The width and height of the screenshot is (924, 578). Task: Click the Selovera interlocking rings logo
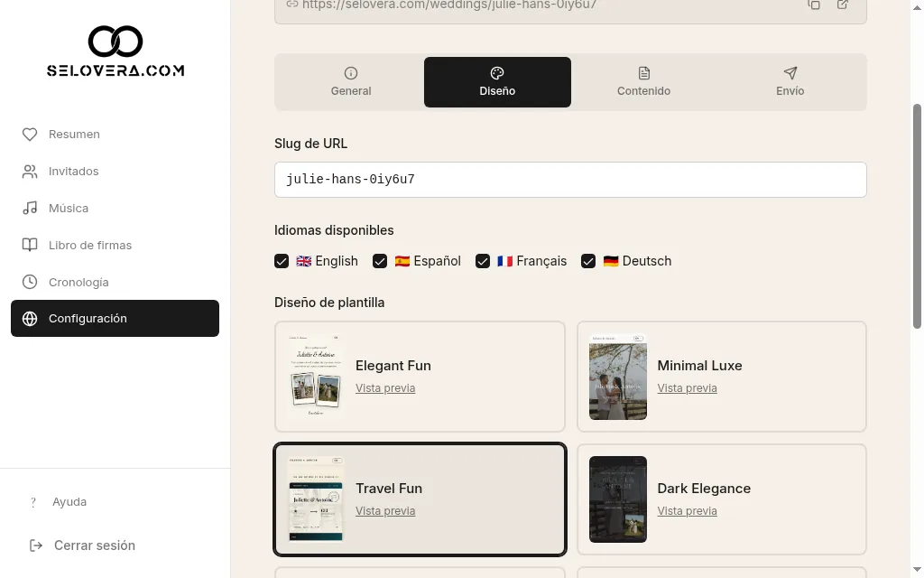(x=115, y=42)
